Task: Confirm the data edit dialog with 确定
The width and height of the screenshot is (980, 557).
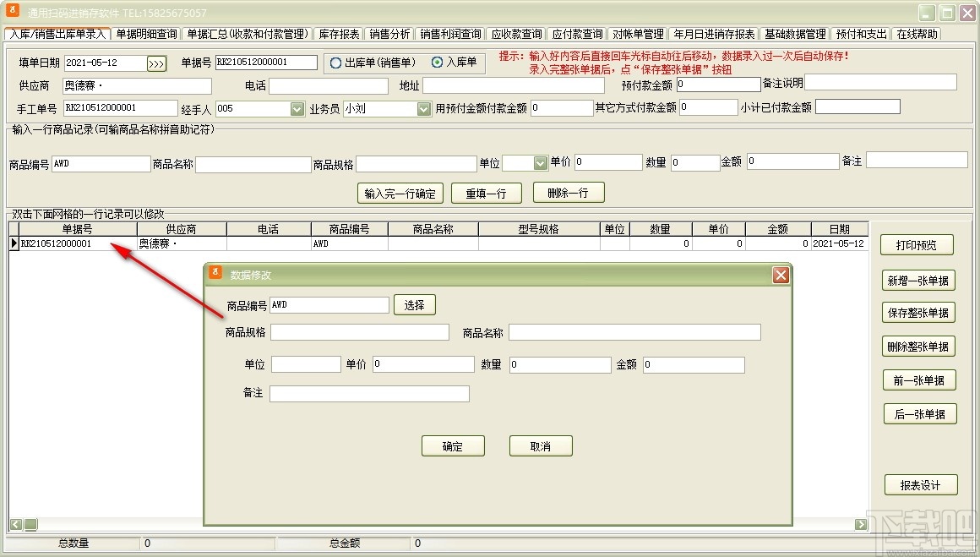Action: coord(453,445)
